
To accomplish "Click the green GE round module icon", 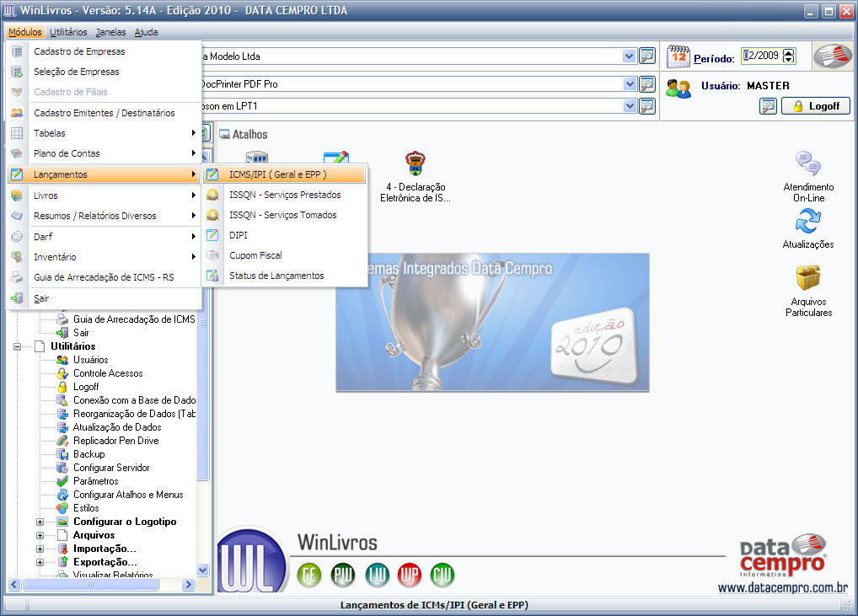I will [x=309, y=575].
